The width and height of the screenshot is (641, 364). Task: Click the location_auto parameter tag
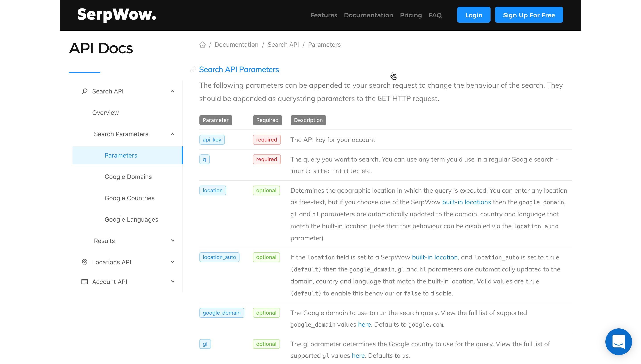point(219,257)
